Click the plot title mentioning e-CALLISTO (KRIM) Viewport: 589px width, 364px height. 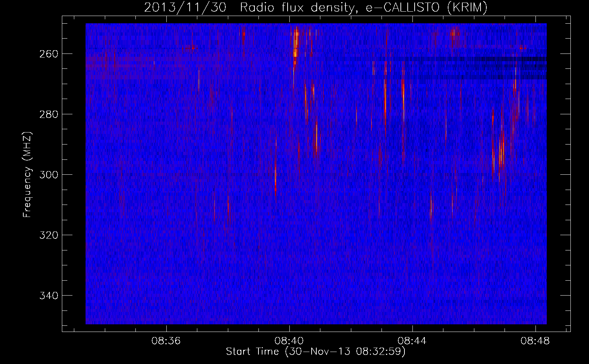pyautogui.click(x=316, y=7)
